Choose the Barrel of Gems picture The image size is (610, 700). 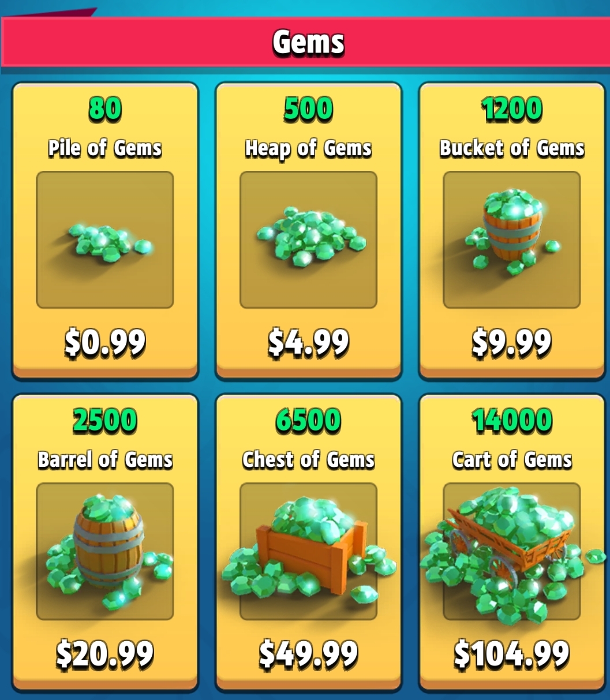point(105,552)
